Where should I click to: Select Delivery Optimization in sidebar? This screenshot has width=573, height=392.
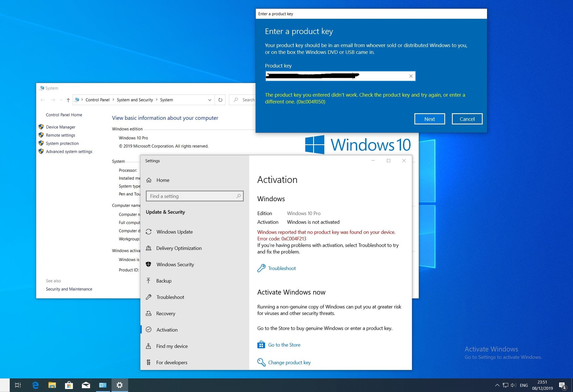point(178,248)
